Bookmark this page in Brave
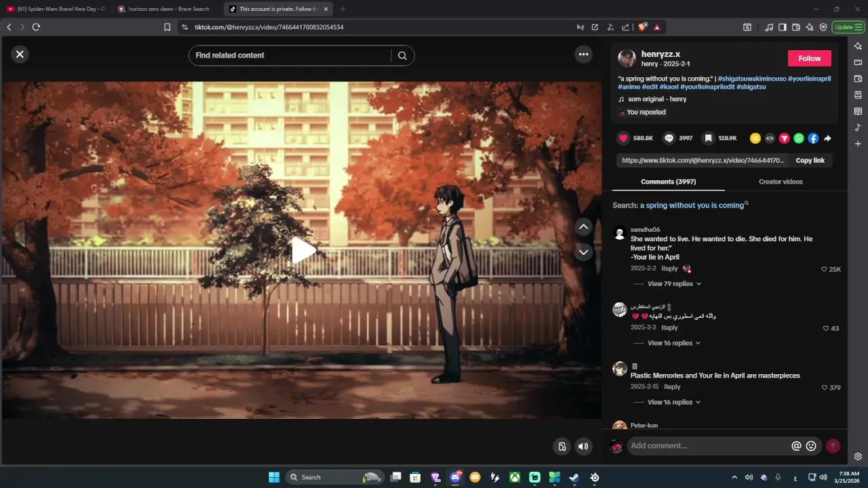 167,27
